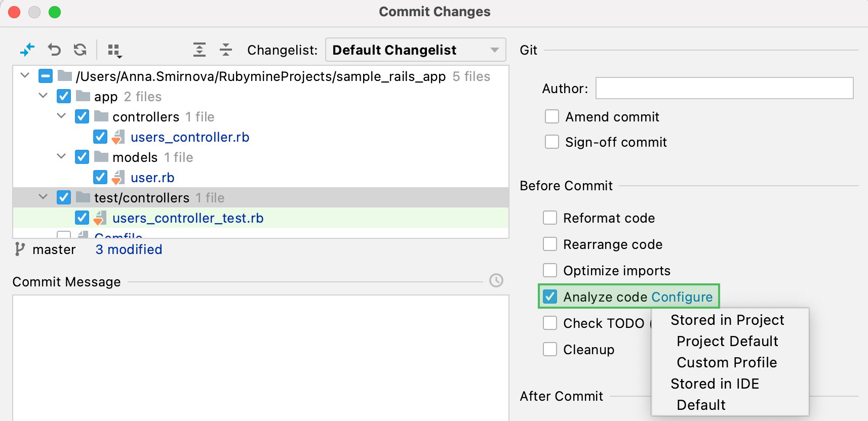Image resolution: width=868 pixels, height=421 pixels.
Task: Collapse the app folder node
Action: click(x=43, y=96)
